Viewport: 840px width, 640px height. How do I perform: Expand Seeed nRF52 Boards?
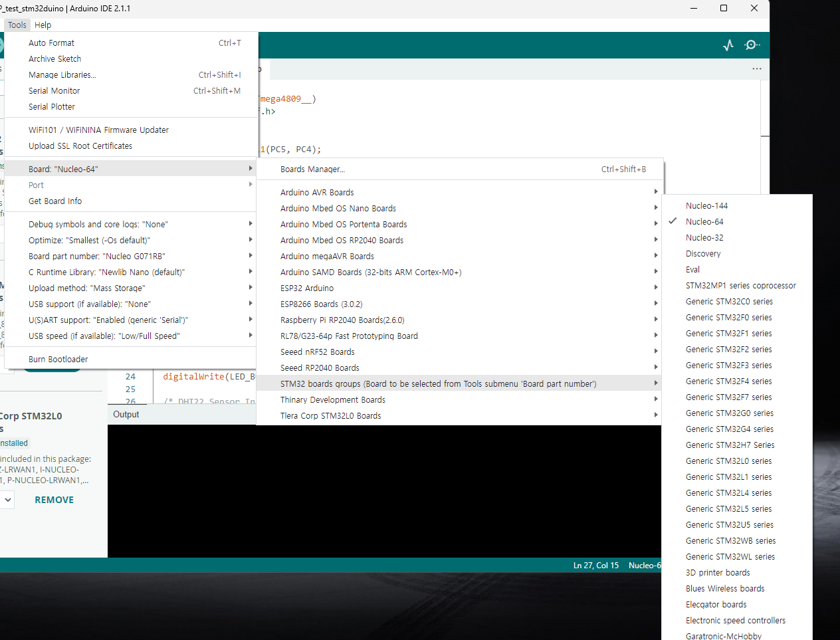(459, 352)
